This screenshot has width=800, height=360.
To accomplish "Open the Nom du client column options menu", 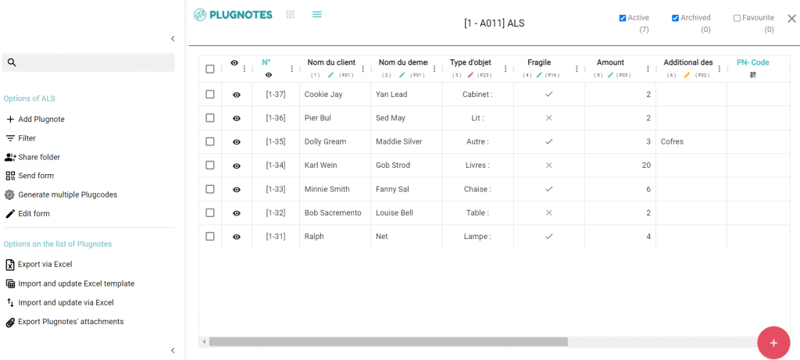I will pyautogui.click(x=363, y=69).
